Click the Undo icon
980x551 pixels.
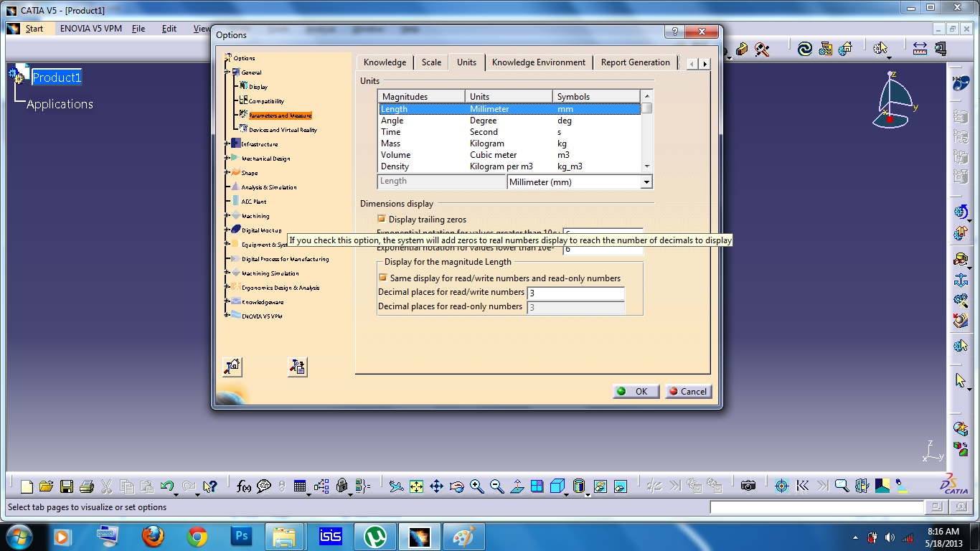pos(167,486)
